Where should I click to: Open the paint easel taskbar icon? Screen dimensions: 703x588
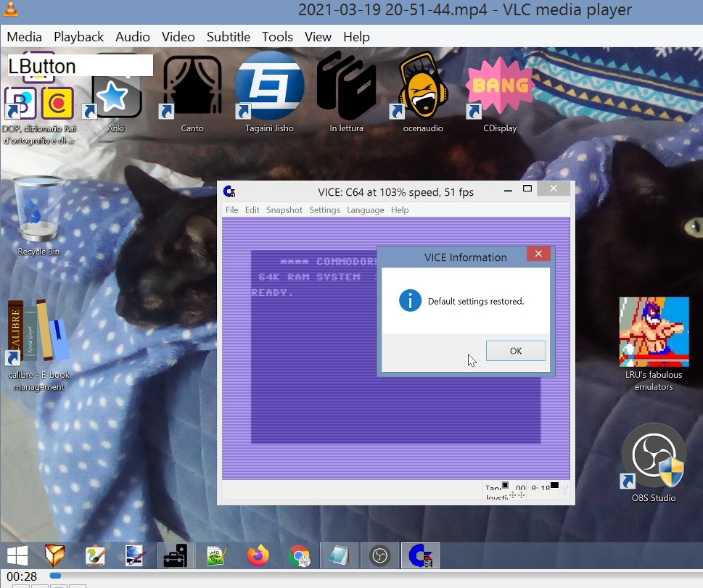(95, 555)
